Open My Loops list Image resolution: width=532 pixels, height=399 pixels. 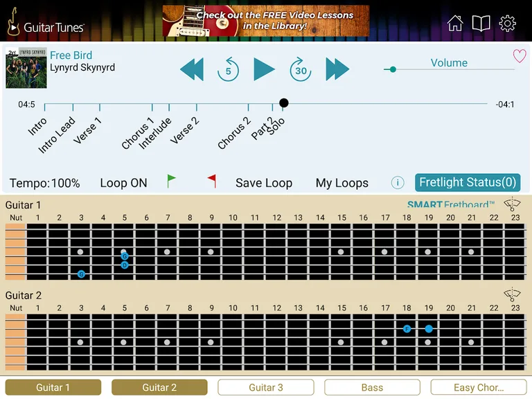[342, 183]
